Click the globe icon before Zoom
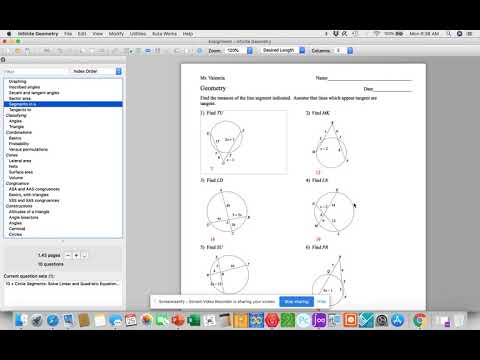The image size is (480, 360). pos(200,51)
